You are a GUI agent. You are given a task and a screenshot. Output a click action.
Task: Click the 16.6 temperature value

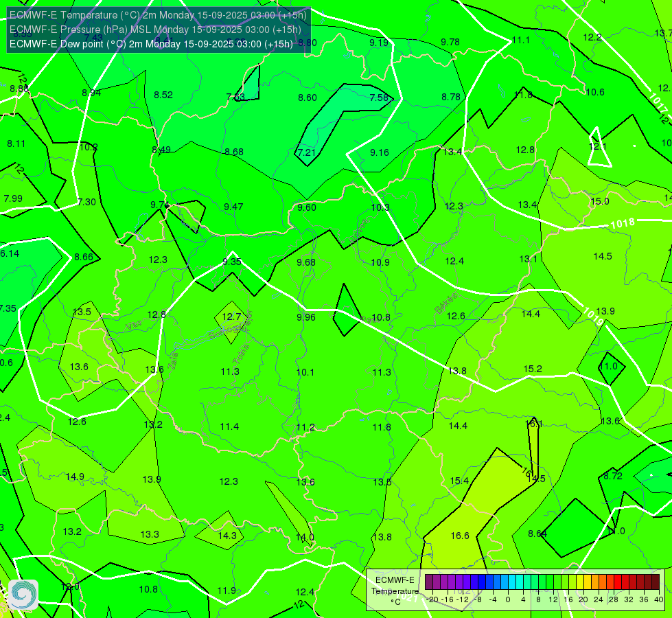[460, 536]
